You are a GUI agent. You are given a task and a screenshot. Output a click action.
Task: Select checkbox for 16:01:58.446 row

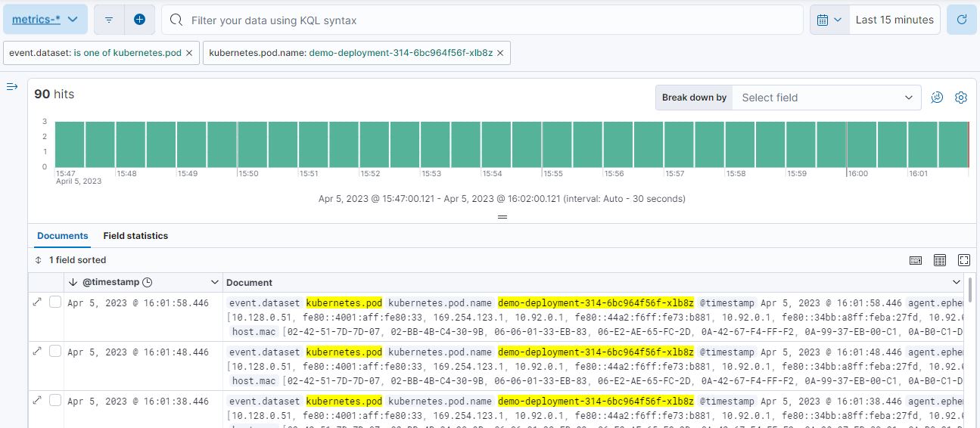tap(55, 302)
